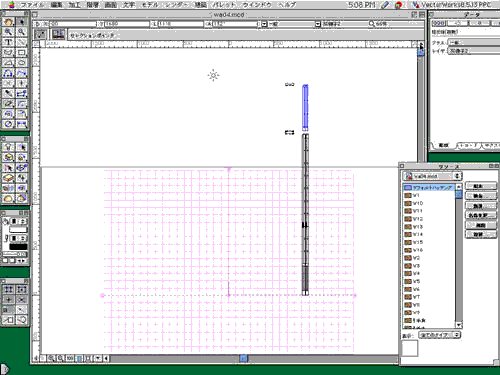Image resolution: width=500 pixels, height=375 pixels.
Task: Click the pencil icon in menu bar
Action: (x=385, y=5)
